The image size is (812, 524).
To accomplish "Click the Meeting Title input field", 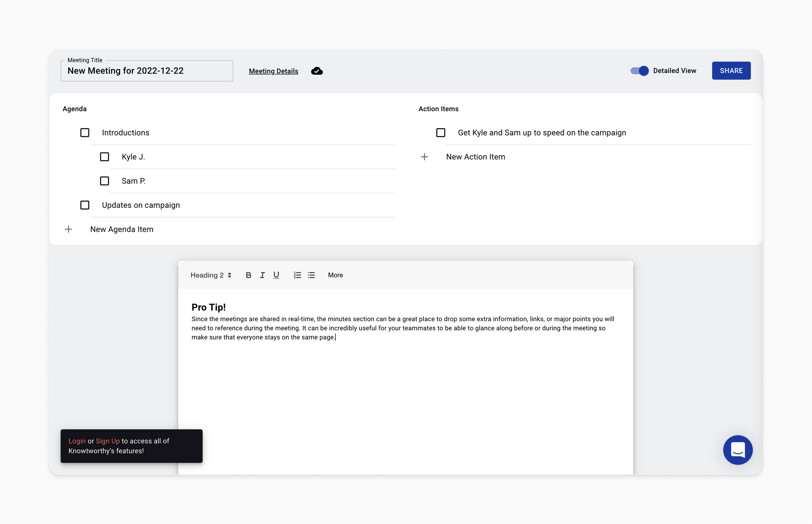I will 147,70.
